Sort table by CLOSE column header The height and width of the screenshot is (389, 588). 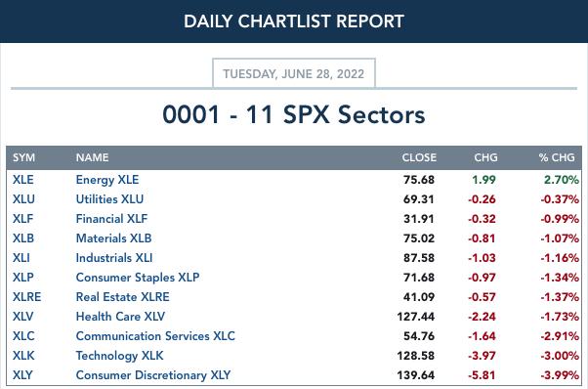(419, 157)
